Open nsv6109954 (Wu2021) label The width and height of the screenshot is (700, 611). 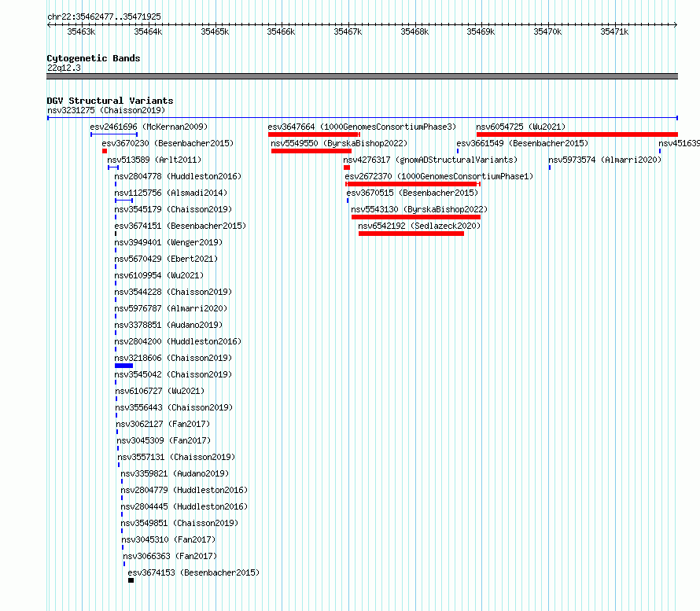(x=159, y=275)
